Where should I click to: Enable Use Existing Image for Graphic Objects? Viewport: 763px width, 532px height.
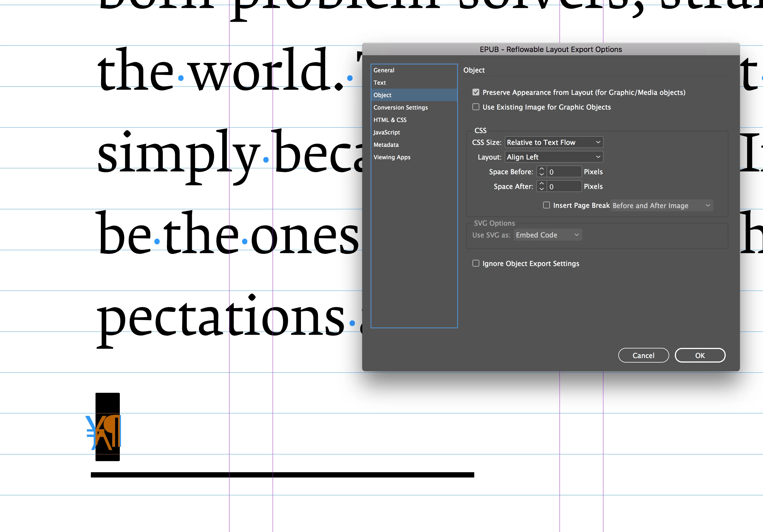pos(476,107)
